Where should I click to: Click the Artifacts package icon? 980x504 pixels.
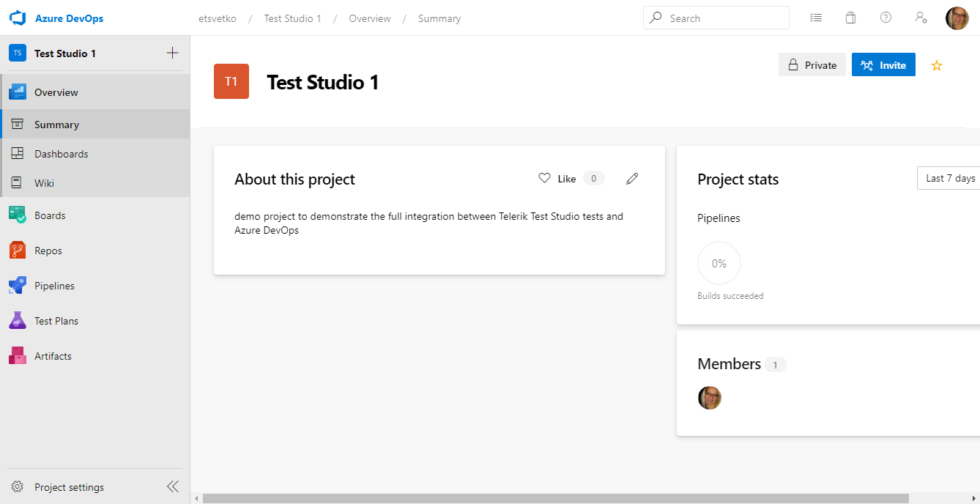click(x=18, y=356)
